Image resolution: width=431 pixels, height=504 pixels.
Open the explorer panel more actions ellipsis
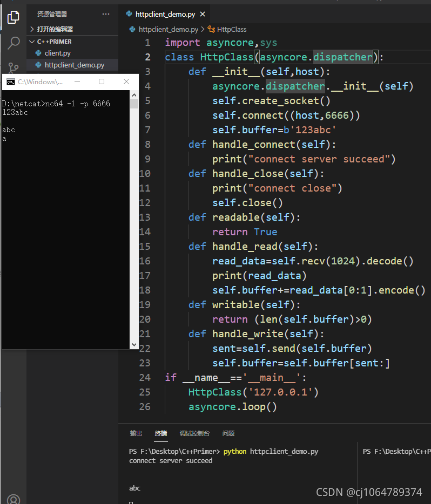(106, 14)
